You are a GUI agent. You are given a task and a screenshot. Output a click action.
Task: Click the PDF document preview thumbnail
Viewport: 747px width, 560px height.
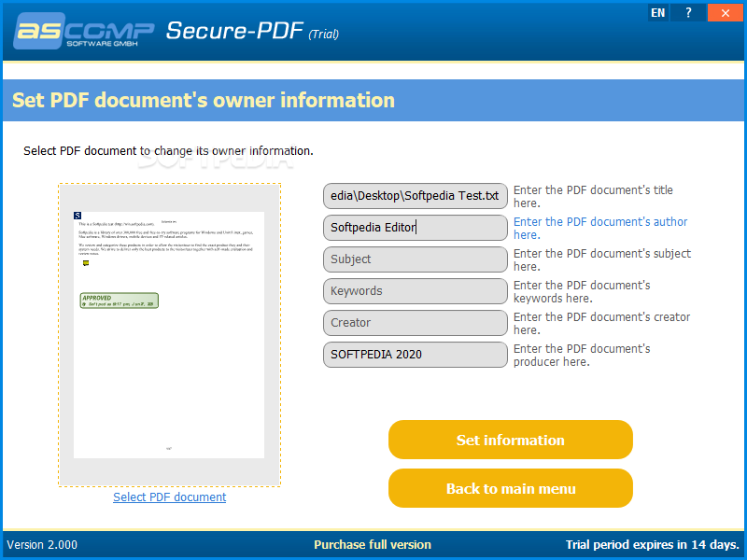169,335
